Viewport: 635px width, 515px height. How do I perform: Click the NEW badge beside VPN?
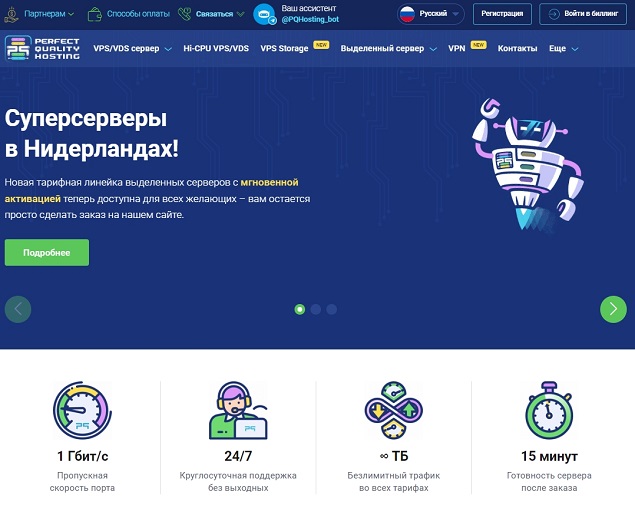(x=479, y=45)
